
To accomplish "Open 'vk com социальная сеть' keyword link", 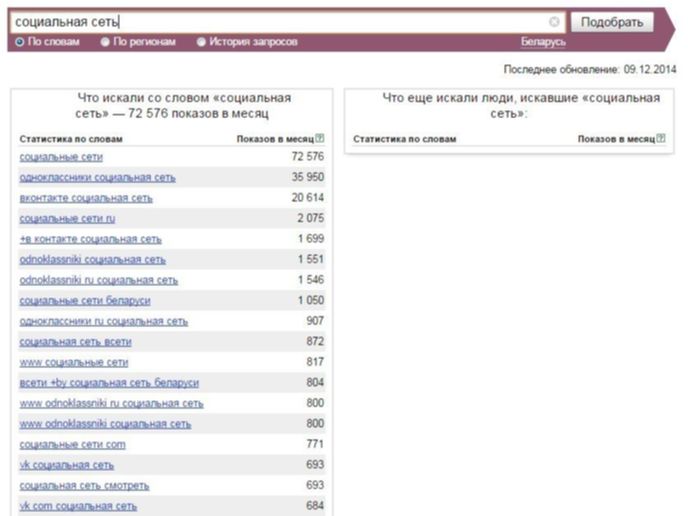I will click(78, 506).
